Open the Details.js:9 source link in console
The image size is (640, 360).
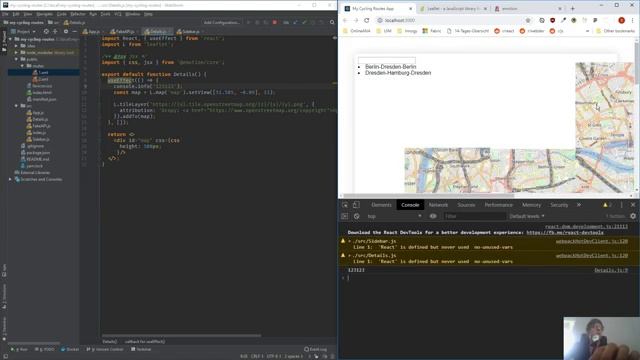pos(611,270)
